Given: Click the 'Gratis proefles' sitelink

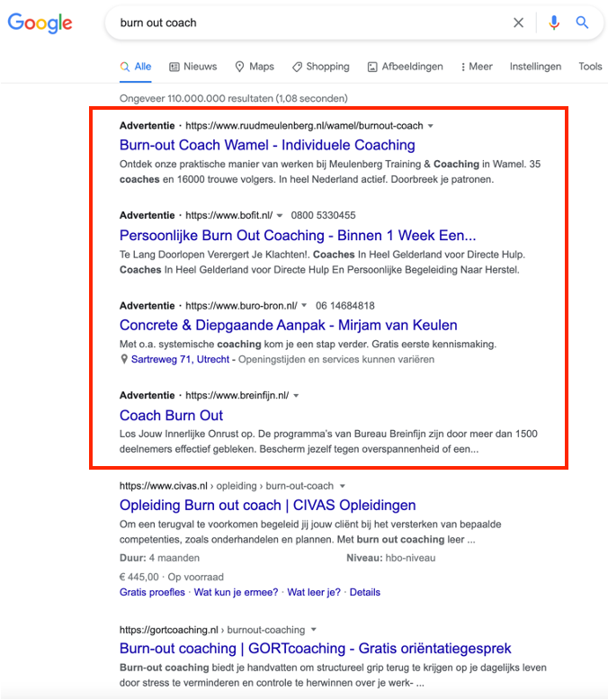Looking at the screenshot, I should (152, 592).
